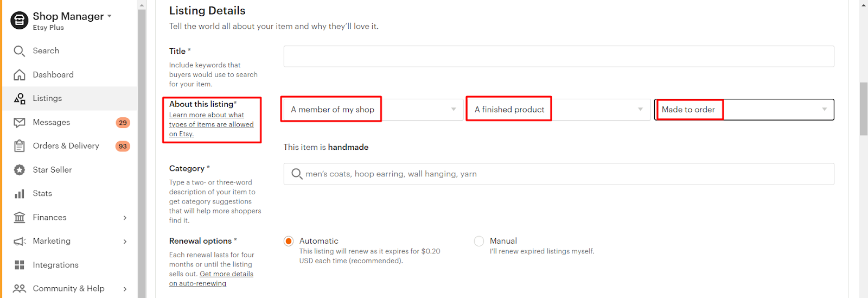This screenshot has height=298, width=868.
Task: Click the Integrations grid icon
Action: pos(20,265)
